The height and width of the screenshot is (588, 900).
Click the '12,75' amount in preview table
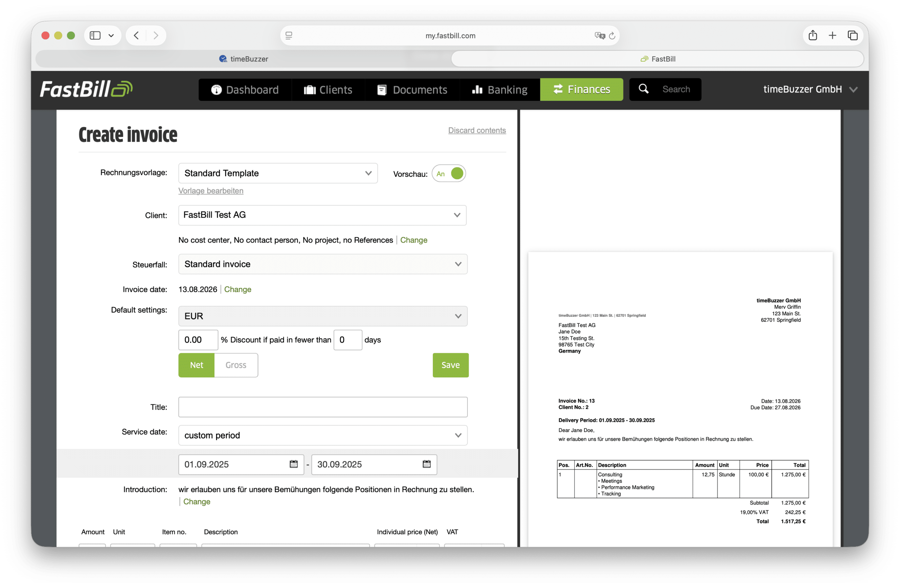click(708, 474)
